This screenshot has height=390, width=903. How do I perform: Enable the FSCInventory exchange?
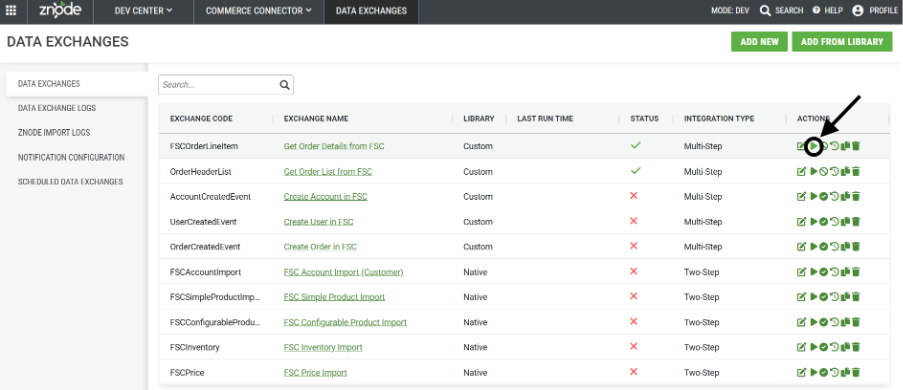coord(824,347)
